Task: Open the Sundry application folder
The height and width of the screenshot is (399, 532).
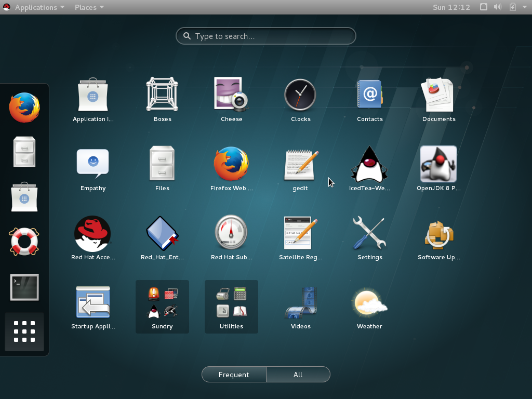Action: (162, 302)
